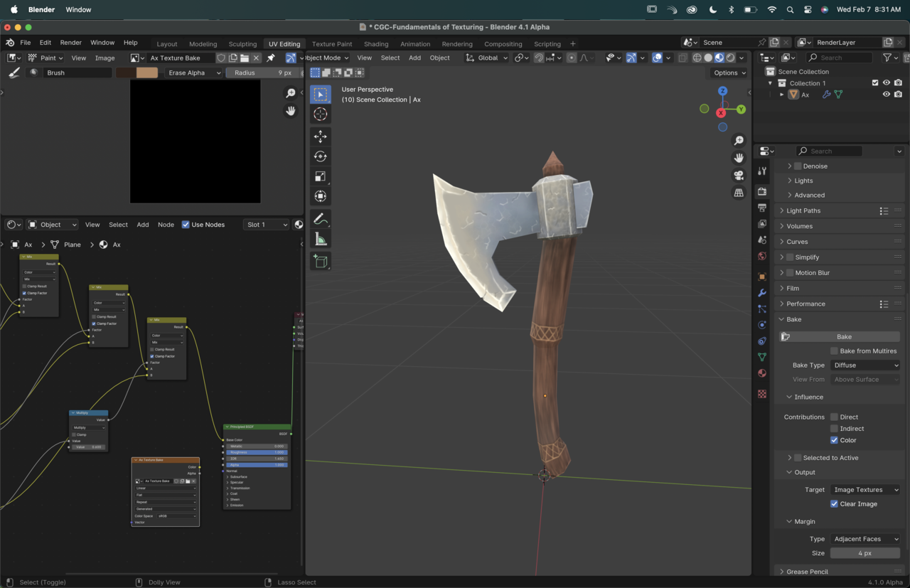Select the Scale tool
Screen dimensions: 910x588
tap(321, 176)
